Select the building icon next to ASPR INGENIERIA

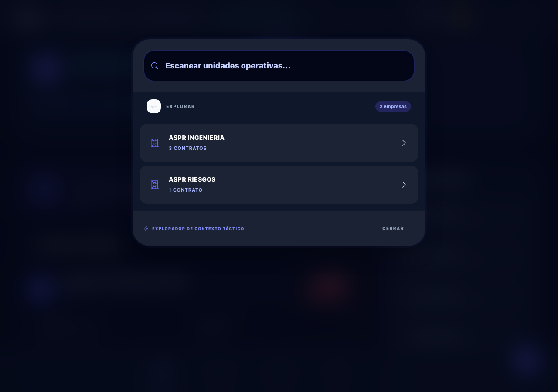[x=155, y=143]
